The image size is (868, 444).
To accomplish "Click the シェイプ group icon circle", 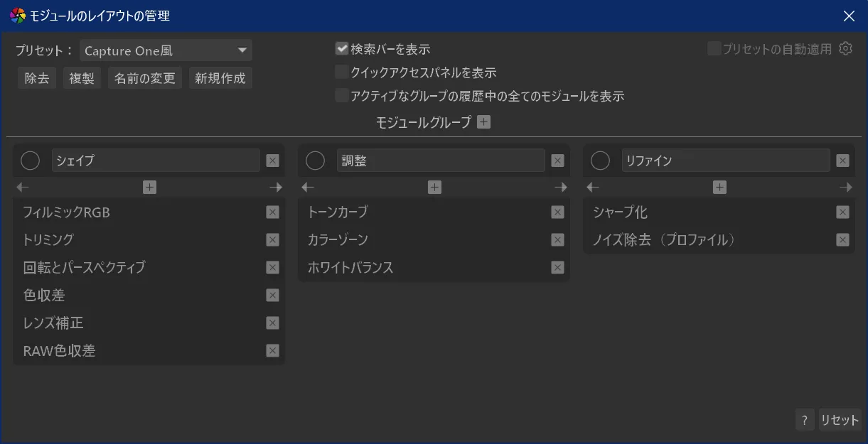I will click(31, 161).
